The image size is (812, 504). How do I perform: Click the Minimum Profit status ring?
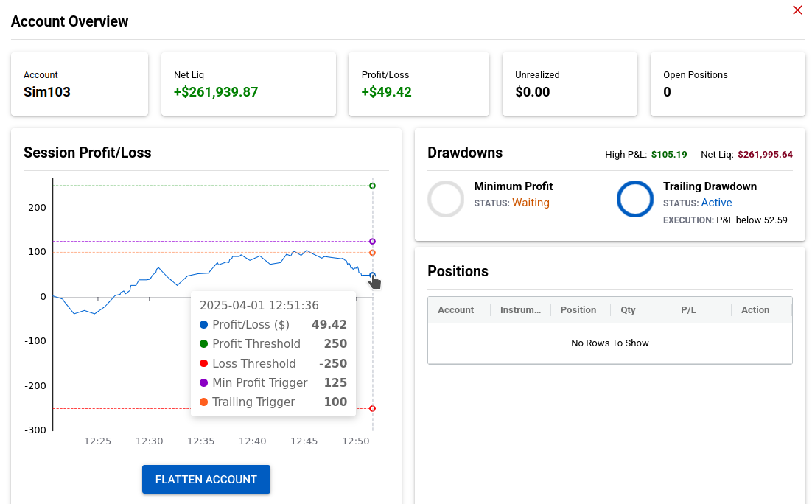click(x=446, y=199)
